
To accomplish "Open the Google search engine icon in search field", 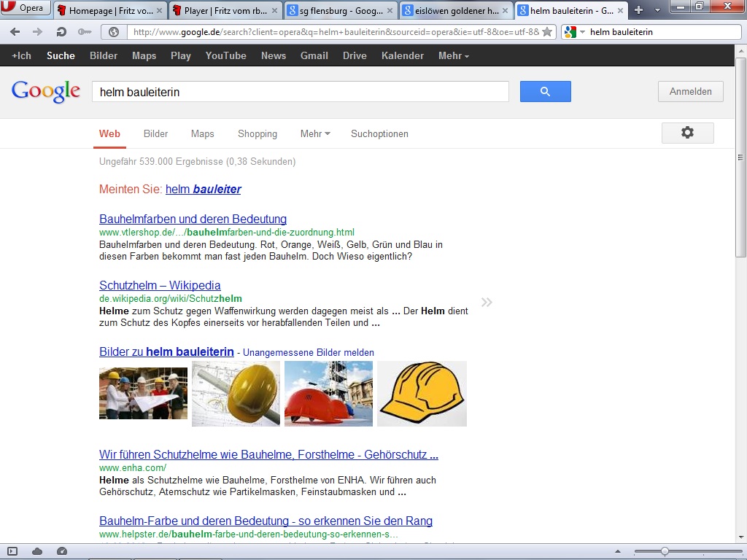I will (x=570, y=32).
